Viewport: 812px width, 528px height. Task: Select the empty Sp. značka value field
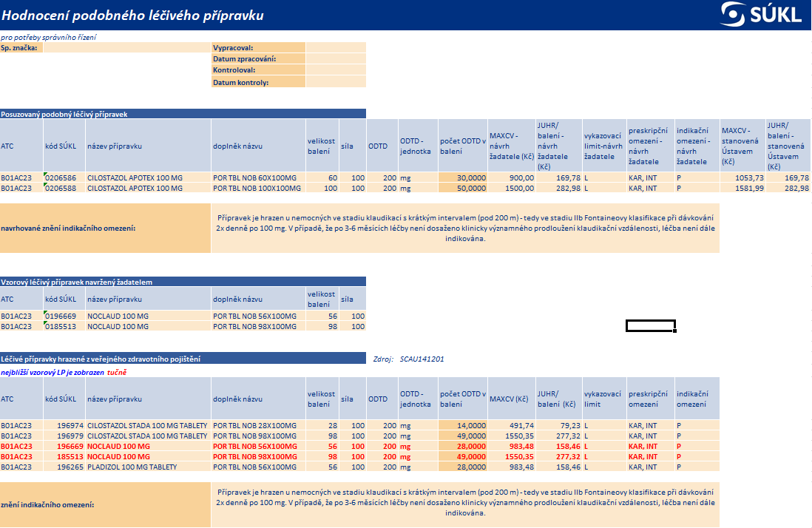[127, 47]
